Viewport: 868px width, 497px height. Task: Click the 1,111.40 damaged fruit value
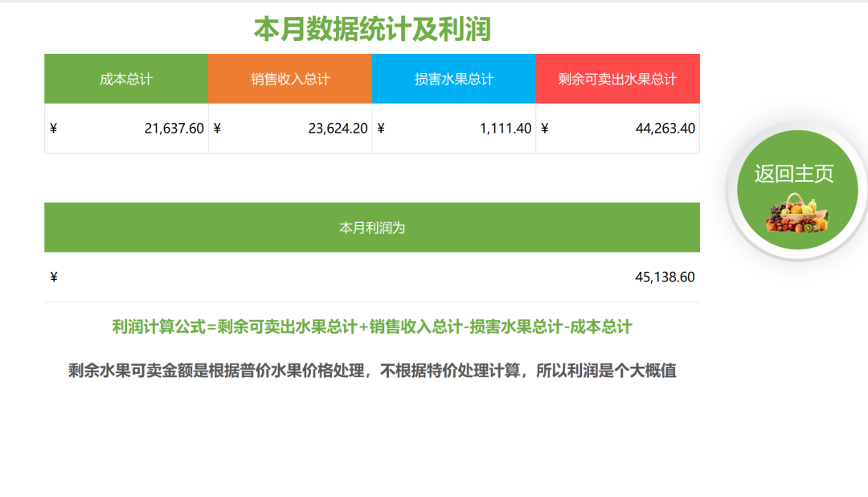506,129
